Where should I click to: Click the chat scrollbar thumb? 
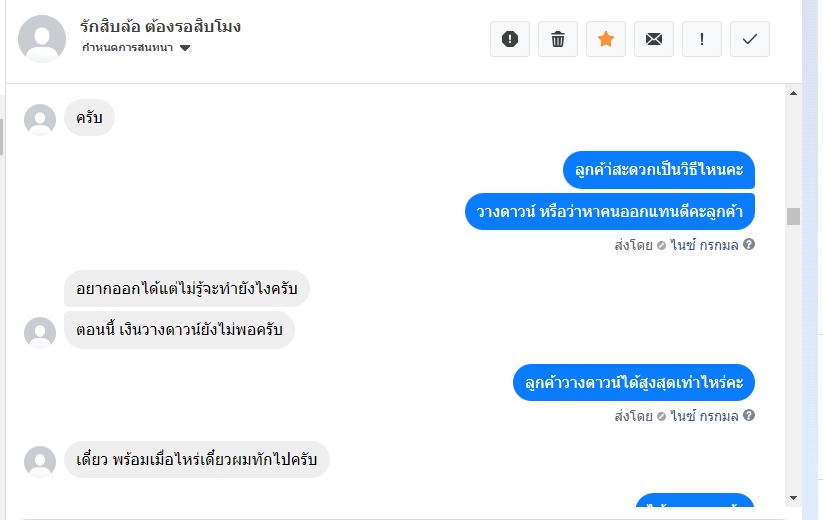(793, 216)
